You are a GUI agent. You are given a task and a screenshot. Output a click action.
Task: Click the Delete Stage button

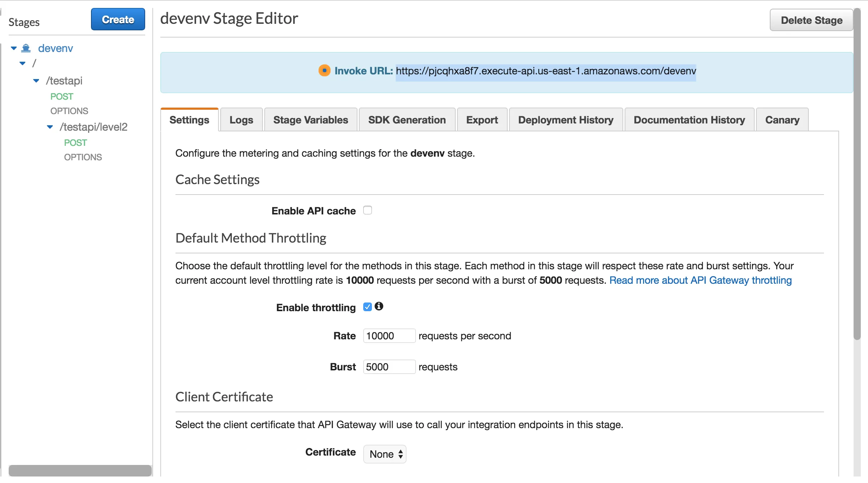[811, 20]
